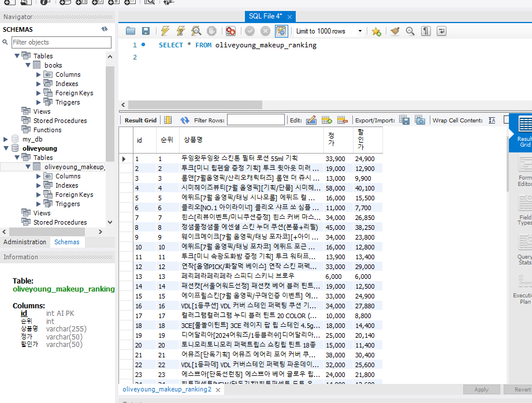The height and width of the screenshot is (403, 532).
Task: Collapse the oliveyoung_makeup table node
Action: tap(28, 167)
